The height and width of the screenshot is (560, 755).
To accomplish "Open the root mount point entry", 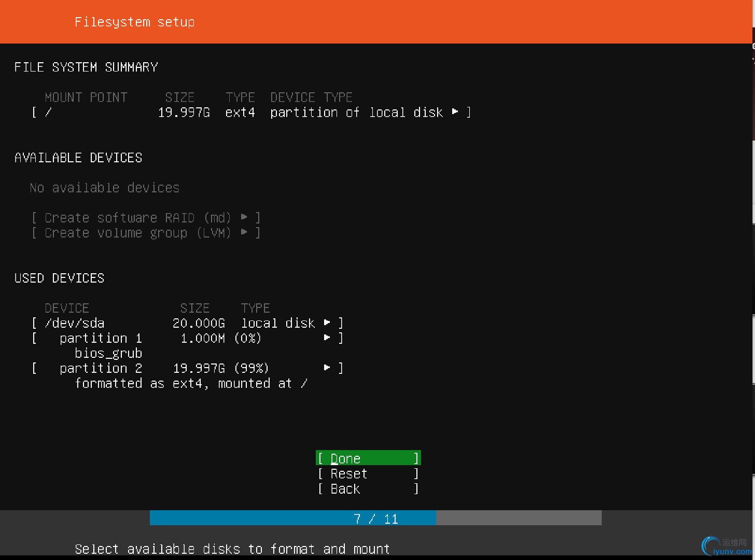I will tap(251, 112).
